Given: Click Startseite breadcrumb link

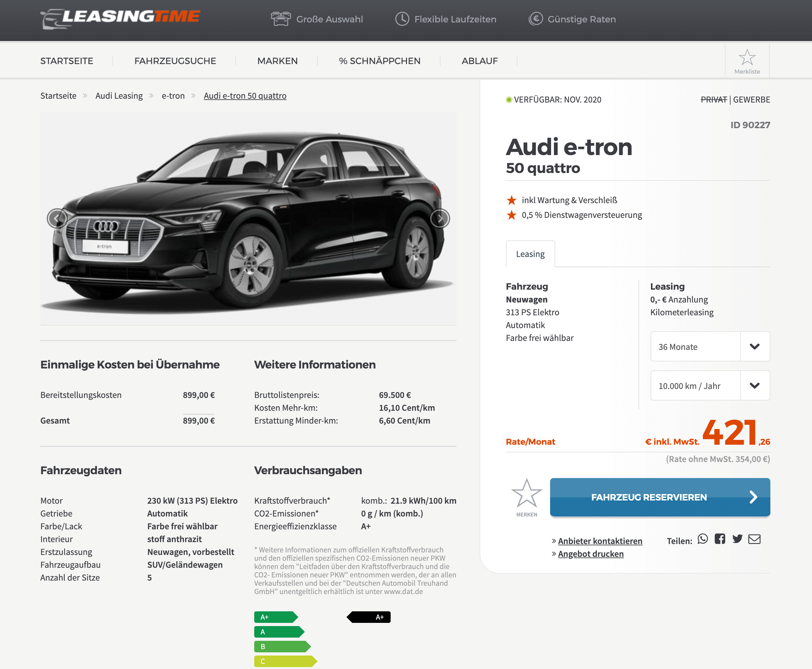Looking at the screenshot, I should [x=58, y=95].
